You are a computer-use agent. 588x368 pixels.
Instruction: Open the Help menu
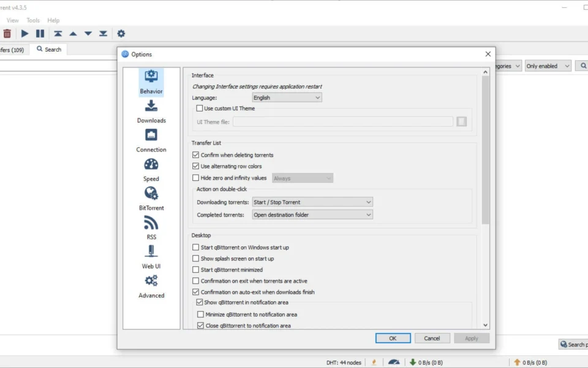click(53, 20)
